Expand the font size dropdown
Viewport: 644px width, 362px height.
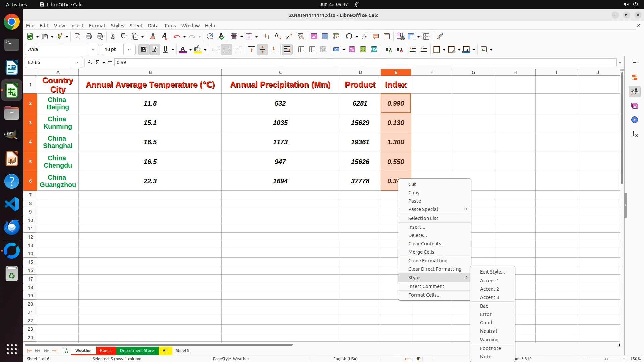point(129,50)
